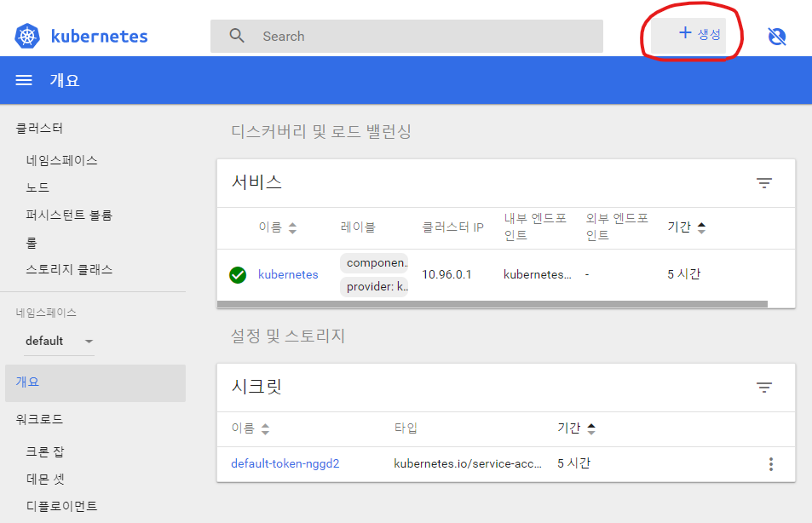Open 네임스페이스 in the cluster menu

(x=61, y=160)
